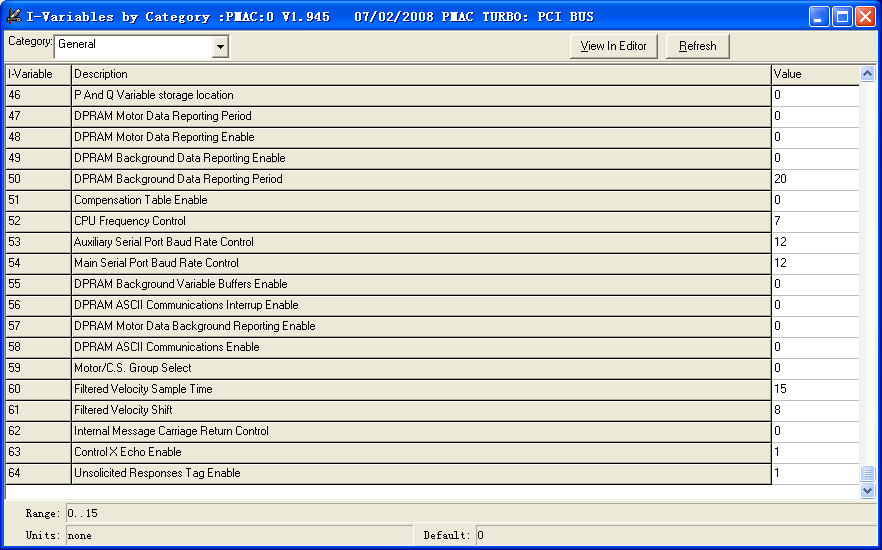Select 'DPRAM Background Data Reporting Period' description
The height and width of the screenshot is (550, 882).
421,179
